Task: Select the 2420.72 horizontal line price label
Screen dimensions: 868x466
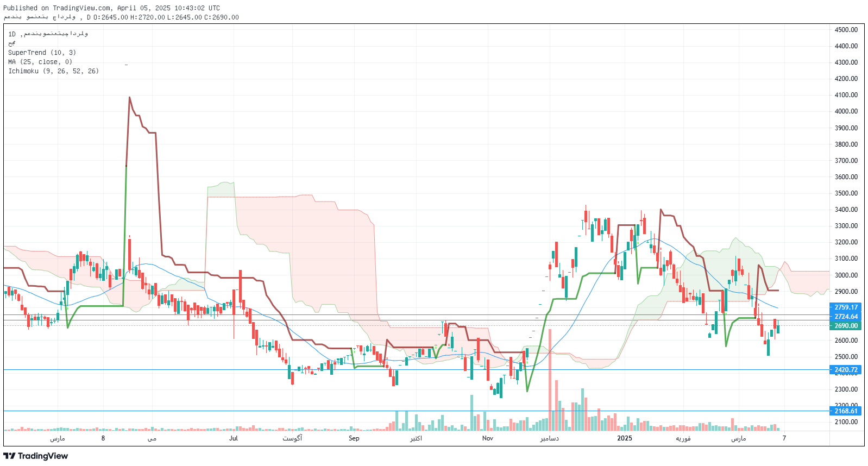Action: [846, 370]
